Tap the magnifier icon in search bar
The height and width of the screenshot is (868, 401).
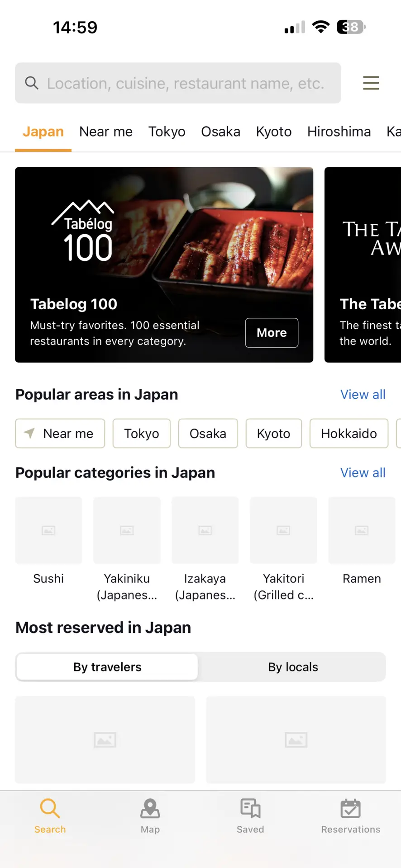click(x=32, y=83)
